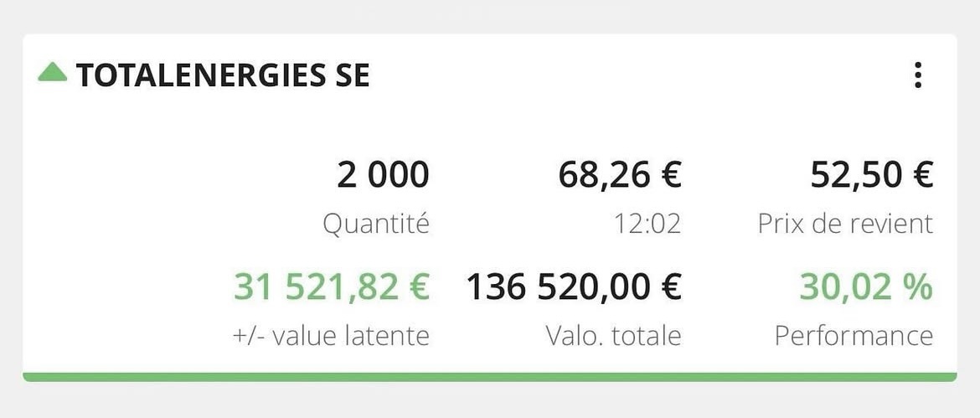Screen dimensions: 980x418
Task: Select the 52,50 € cost price value
Action: 871,176
